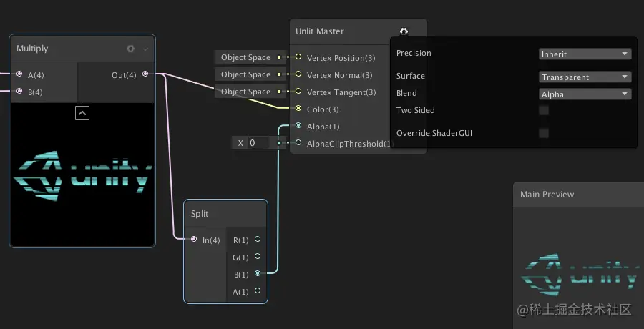Collapse the Multiply node preview arrow
Viewport: 644px width, 329px height.
point(82,112)
